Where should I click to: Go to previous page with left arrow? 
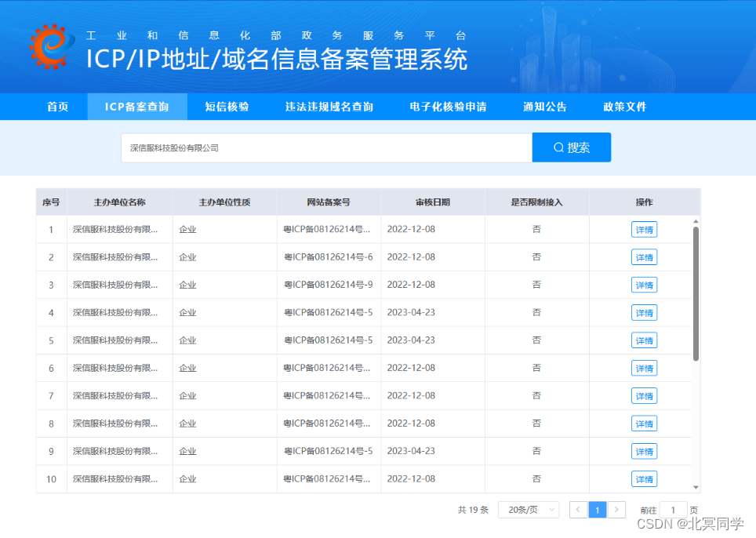tap(578, 509)
